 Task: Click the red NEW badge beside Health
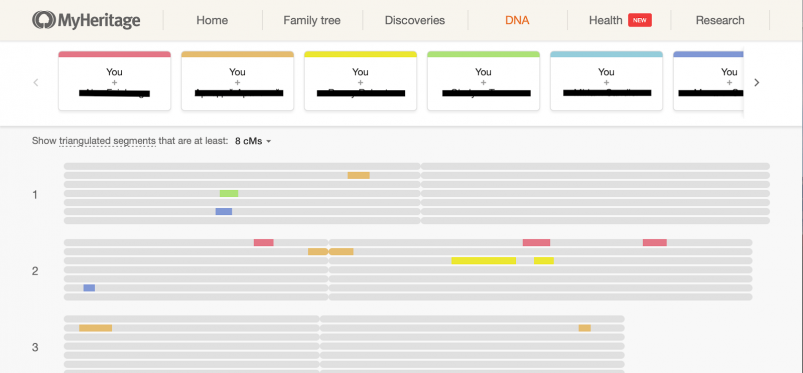(x=640, y=20)
